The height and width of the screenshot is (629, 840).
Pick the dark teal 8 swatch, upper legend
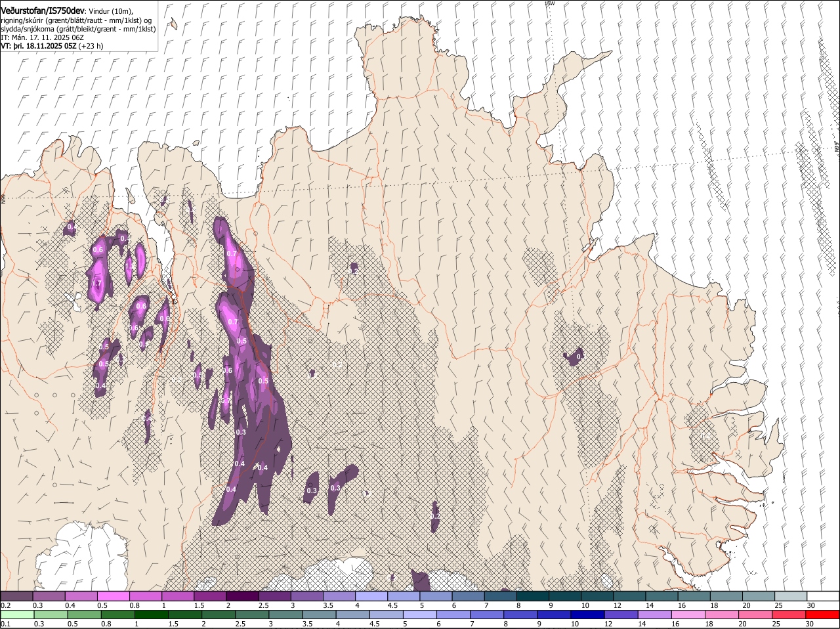532,596
